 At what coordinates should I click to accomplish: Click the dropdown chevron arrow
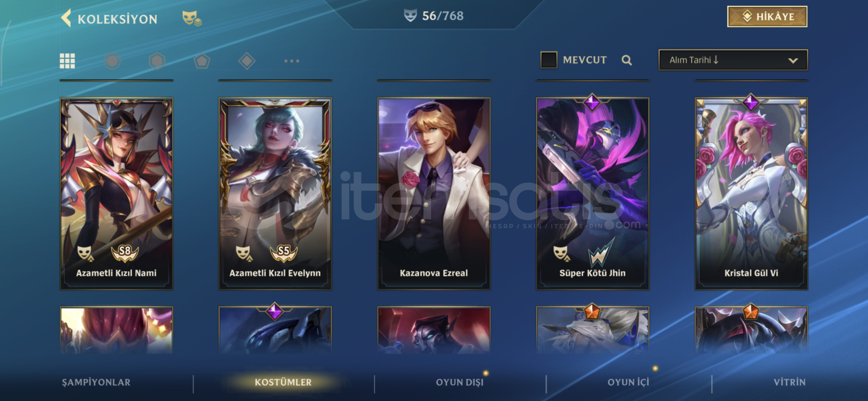(793, 61)
